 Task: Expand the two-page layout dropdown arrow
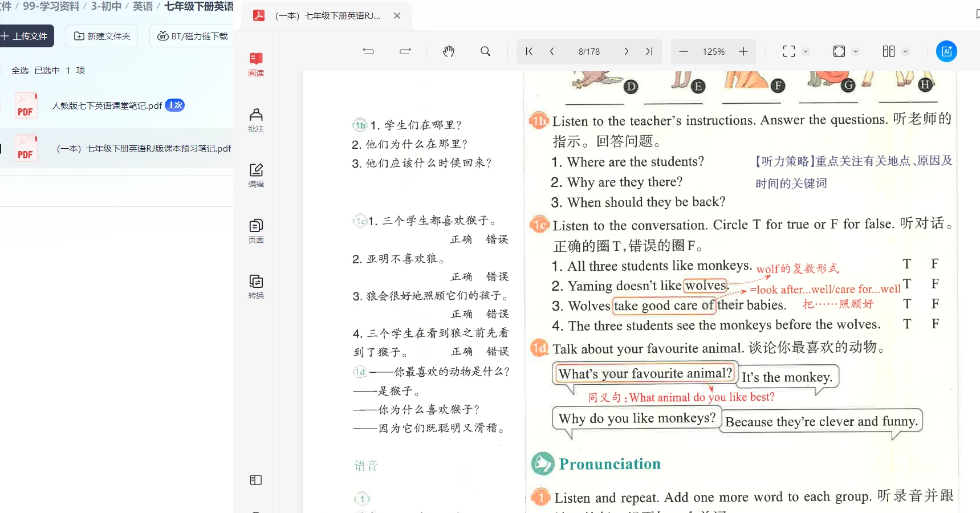905,51
